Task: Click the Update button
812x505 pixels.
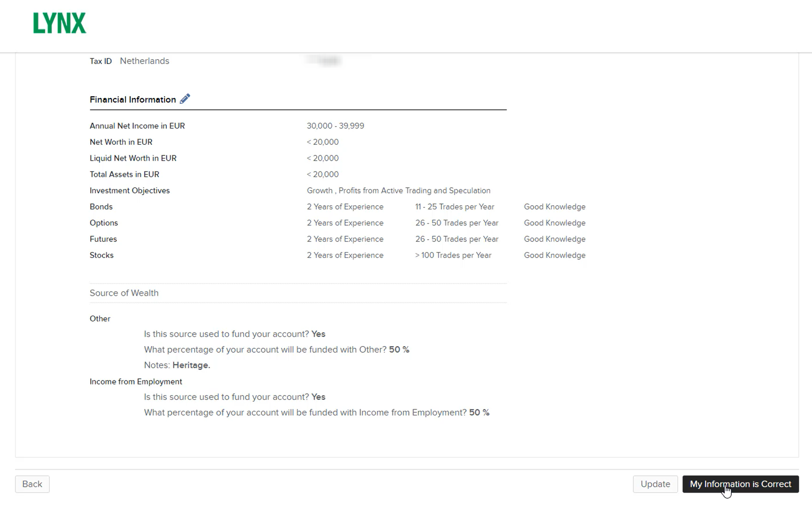Action: 655,484
